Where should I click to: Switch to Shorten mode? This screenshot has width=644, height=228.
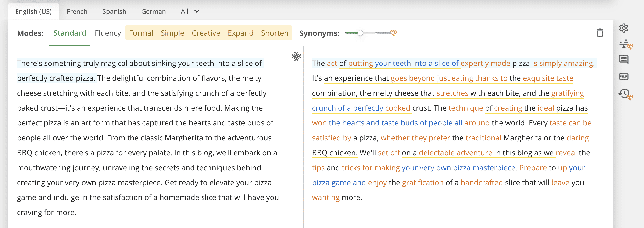pos(275,33)
